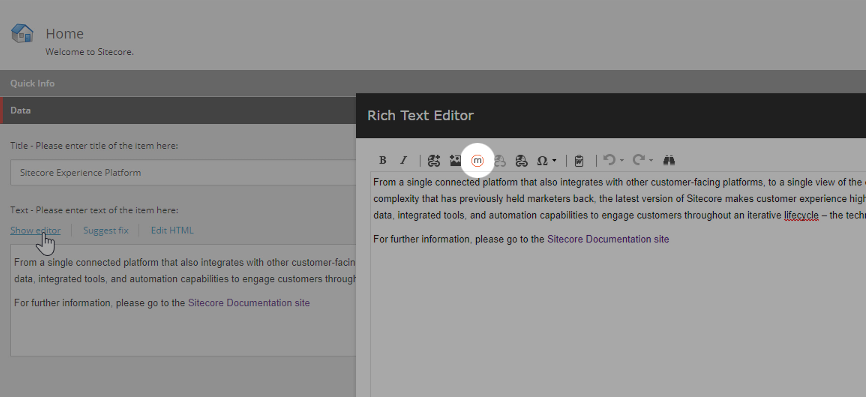This screenshot has width=866, height=397.
Task: Click the Undo arrow icon
Action: pos(609,160)
